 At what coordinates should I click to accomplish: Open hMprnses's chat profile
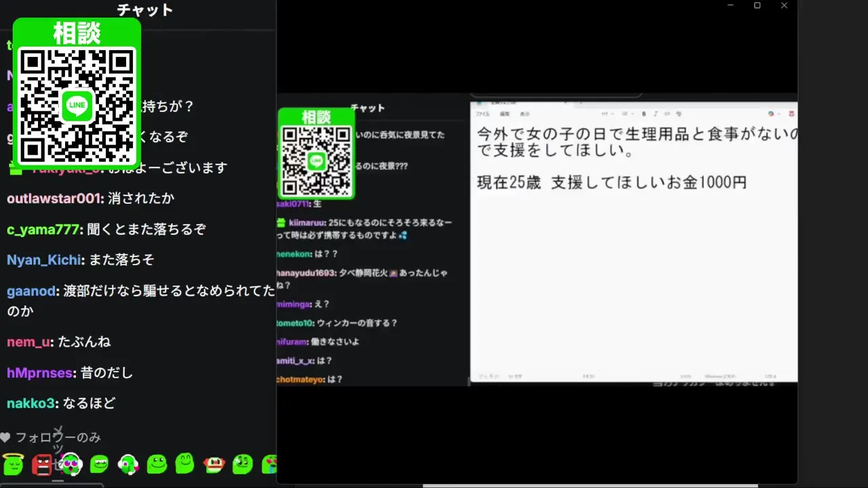pos(39,373)
